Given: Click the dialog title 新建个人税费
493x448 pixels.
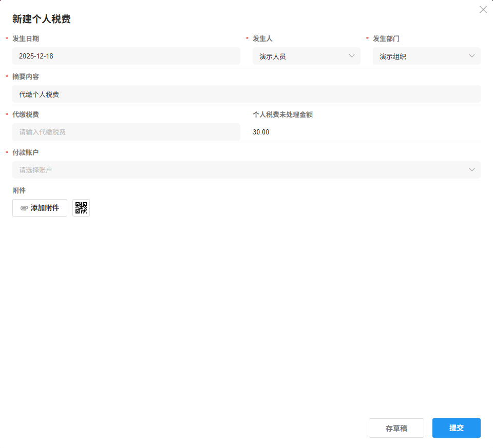Looking at the screenshot, I should tap(41, 18).
